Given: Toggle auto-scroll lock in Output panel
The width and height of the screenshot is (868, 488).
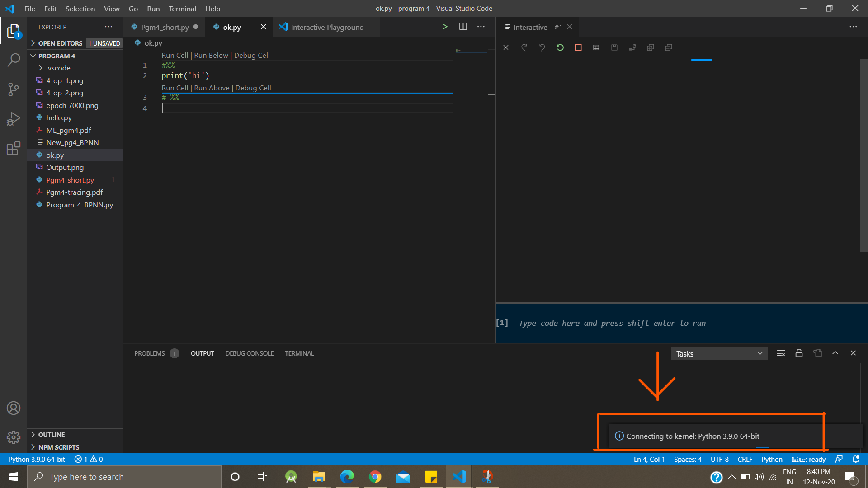Looking at the screenshot, I should [799, 353].
